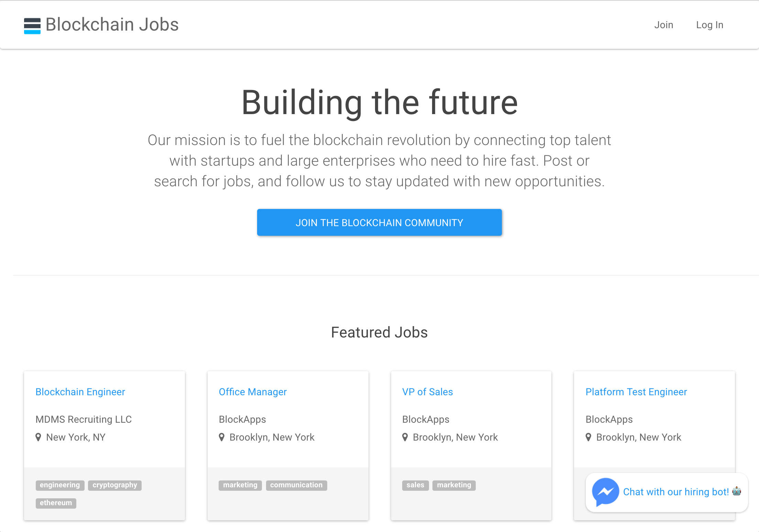
Task: Click the location pin on Platform Test Engineer card
Action: point(589,437)
